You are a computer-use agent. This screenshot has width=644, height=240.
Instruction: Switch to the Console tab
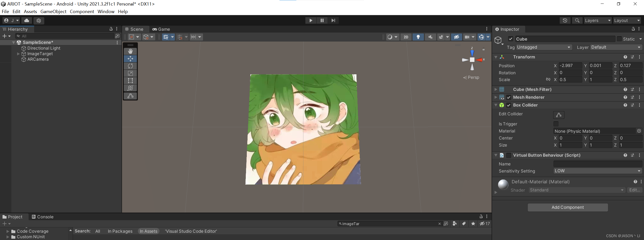coord(43,217)
